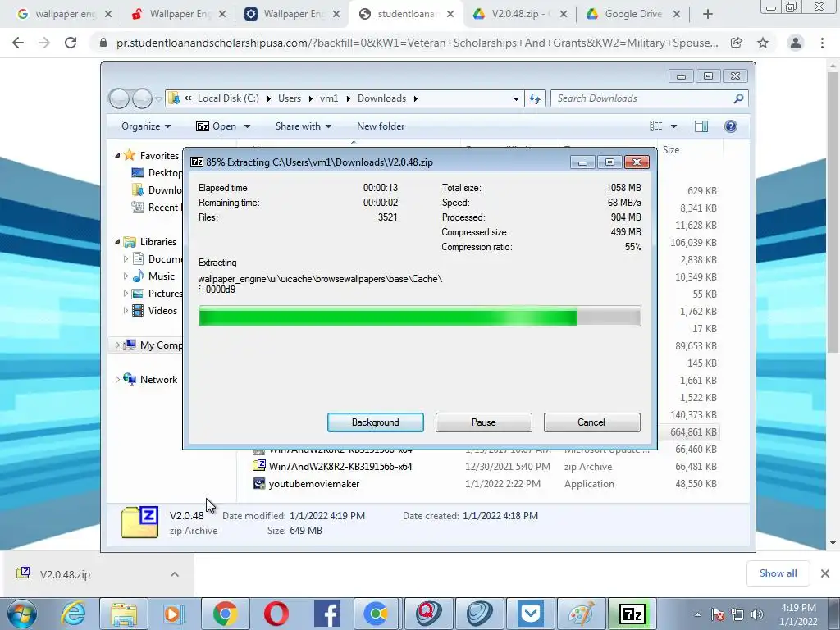Click the change view icon
This screenshot has width=840, height=630.
tap(656, 126)
